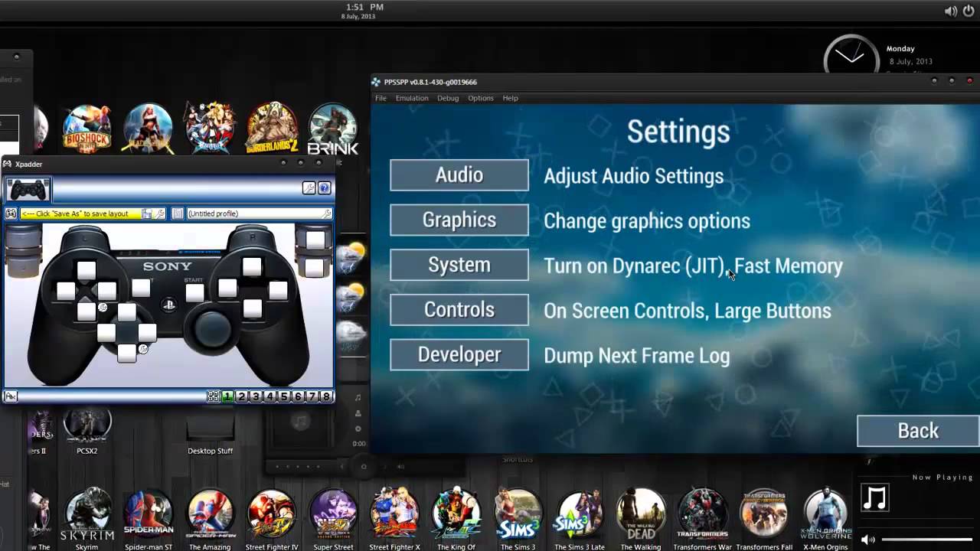
Task: Open left stick settings wrench icon
Action: click(x=143, y=349)
